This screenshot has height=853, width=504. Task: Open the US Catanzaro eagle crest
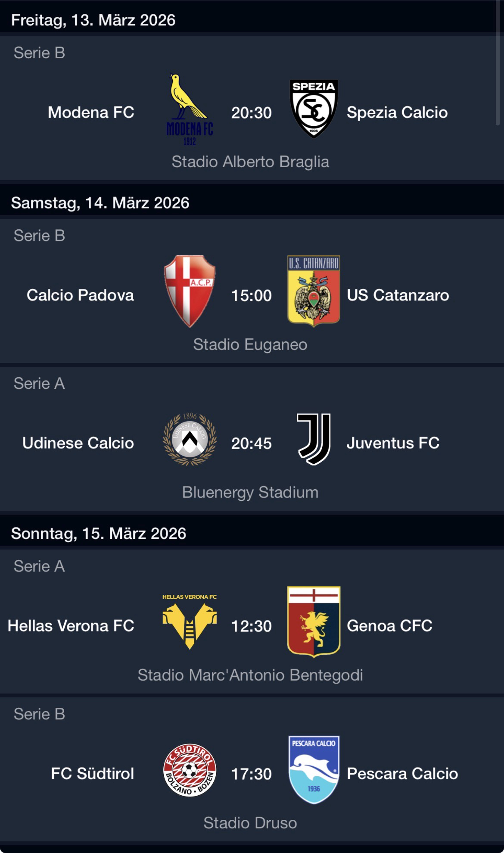(314, 291)
